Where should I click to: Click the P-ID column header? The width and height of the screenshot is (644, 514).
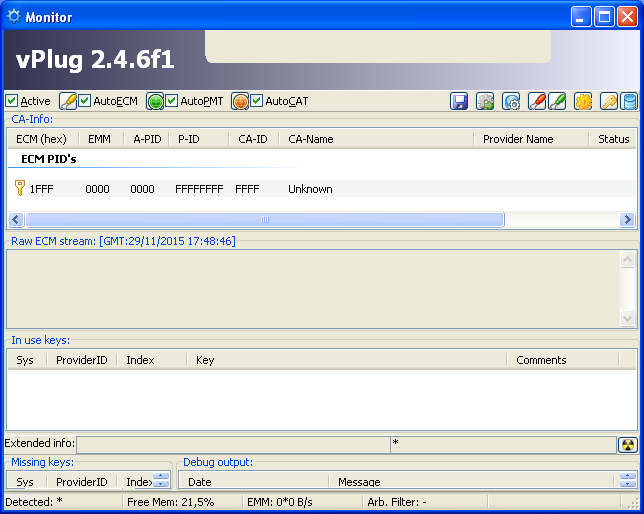(x=199, y=139)
